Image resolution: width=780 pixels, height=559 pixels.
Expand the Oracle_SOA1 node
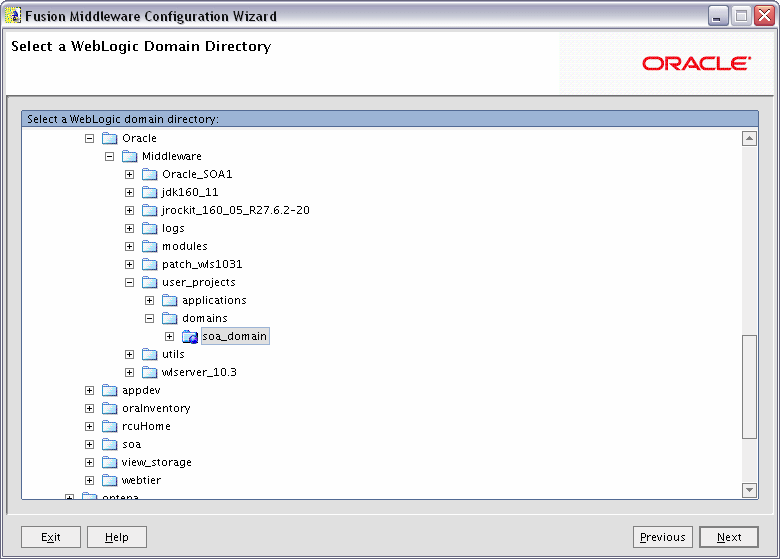pyautogui.click(x=129, y=175)
